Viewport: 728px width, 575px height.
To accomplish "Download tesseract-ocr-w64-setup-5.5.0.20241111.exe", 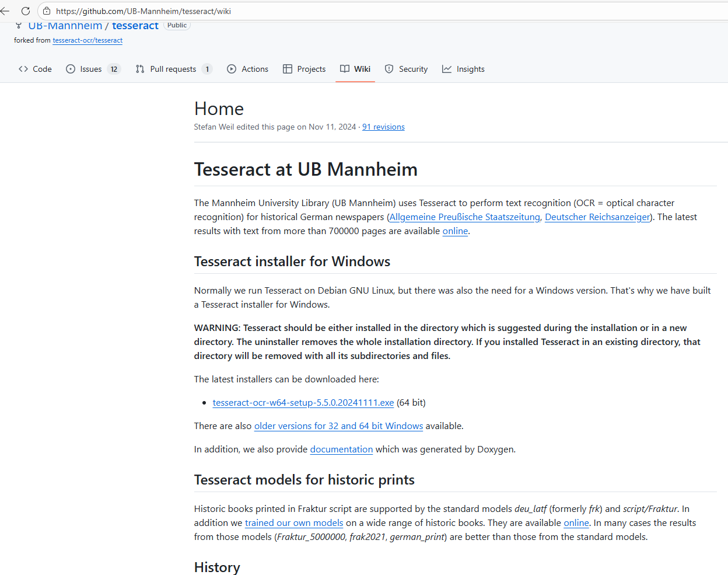I will pos(303,403).
